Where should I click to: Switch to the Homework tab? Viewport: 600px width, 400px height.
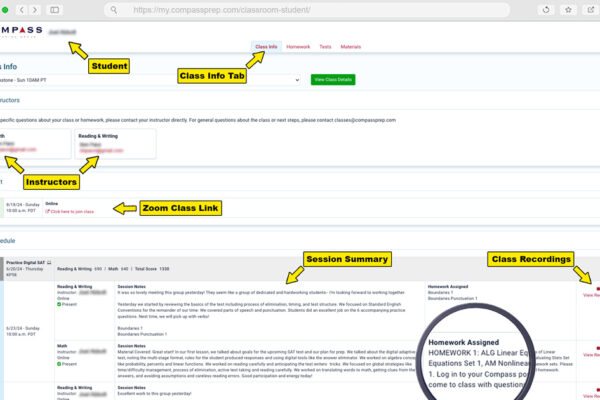click(298, 47)
